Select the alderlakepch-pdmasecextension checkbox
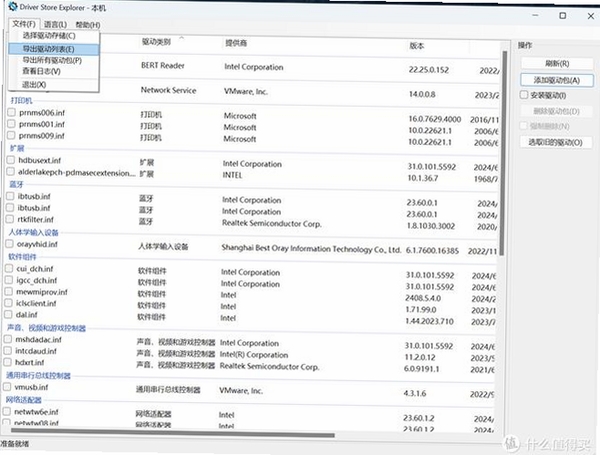Image resolution: width=600 pixels, height=455 pixels. click(11, 171)
